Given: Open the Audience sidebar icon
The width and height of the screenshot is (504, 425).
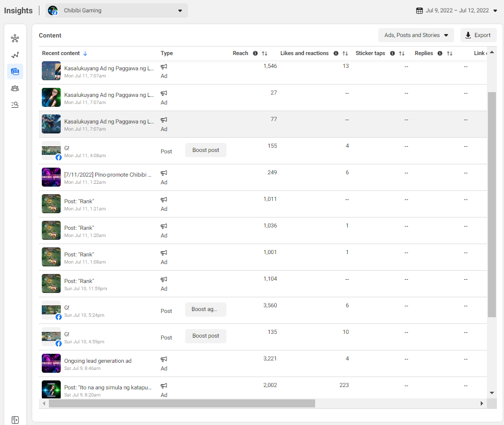Looking at the screenshot, I should pos(15,88).
